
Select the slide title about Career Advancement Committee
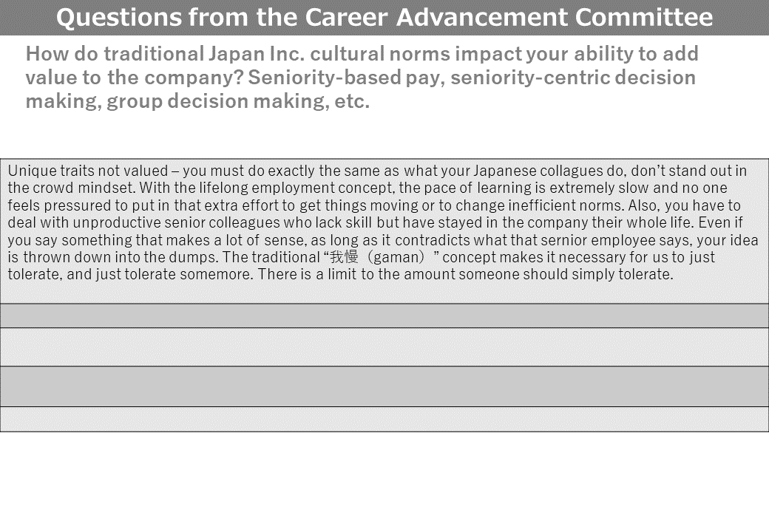point(384,18)
